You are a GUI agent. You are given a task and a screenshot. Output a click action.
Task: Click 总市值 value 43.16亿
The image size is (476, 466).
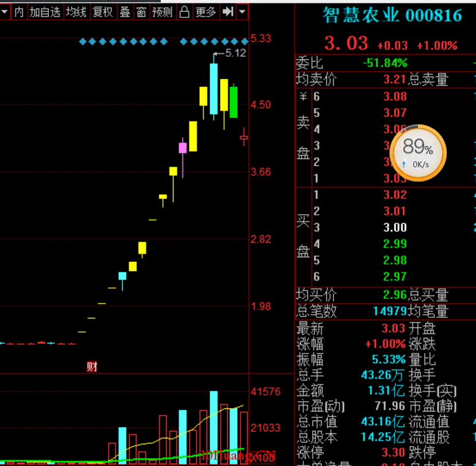click(x=383, y=422)
